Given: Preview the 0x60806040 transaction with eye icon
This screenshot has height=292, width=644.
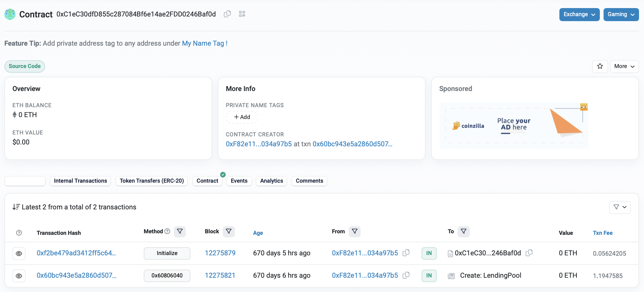Looking at the screenshot, I should coord(19,276).
